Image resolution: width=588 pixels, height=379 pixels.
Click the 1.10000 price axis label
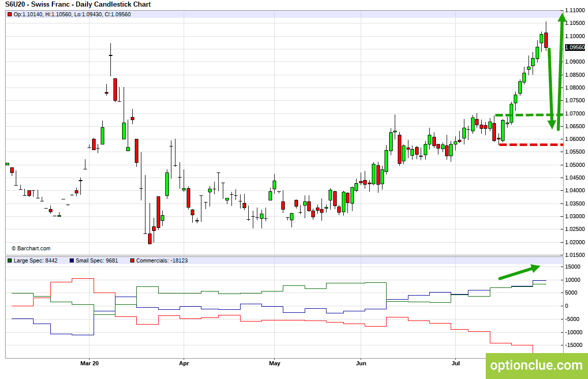[x=575, y=36]
